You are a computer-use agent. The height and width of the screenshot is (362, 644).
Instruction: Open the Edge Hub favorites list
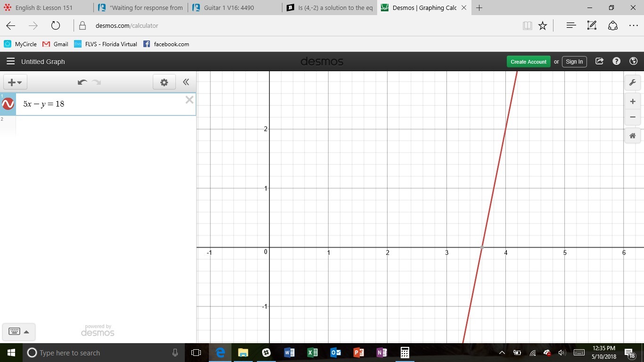coord(571,25)
